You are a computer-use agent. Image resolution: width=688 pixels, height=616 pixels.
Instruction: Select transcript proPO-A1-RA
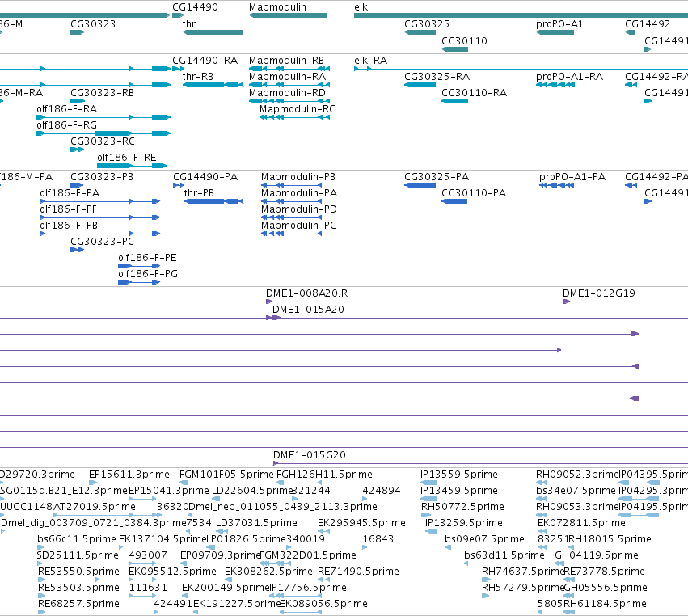[569, 76]
